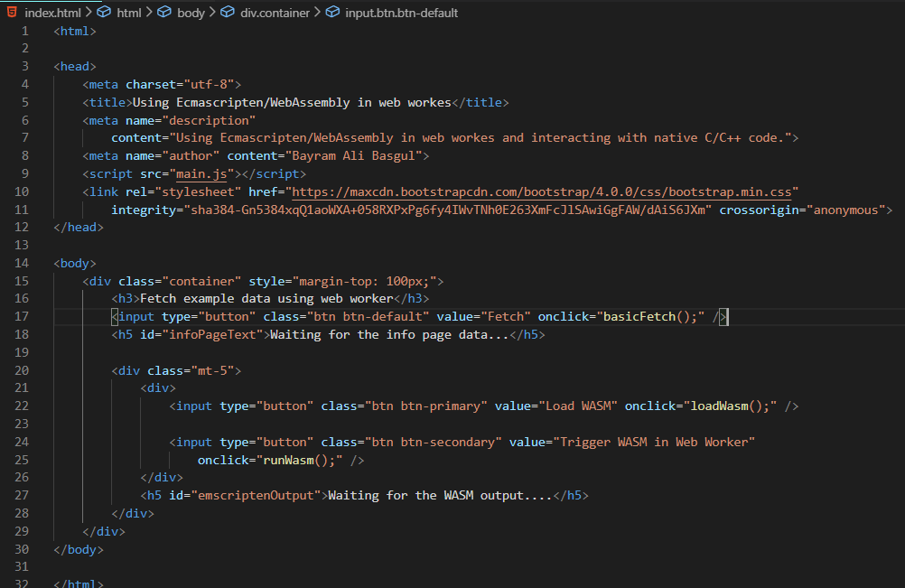Click "Waiting for the info page data..." text
Screen dimensions: 905x588
tap(389, 334)
